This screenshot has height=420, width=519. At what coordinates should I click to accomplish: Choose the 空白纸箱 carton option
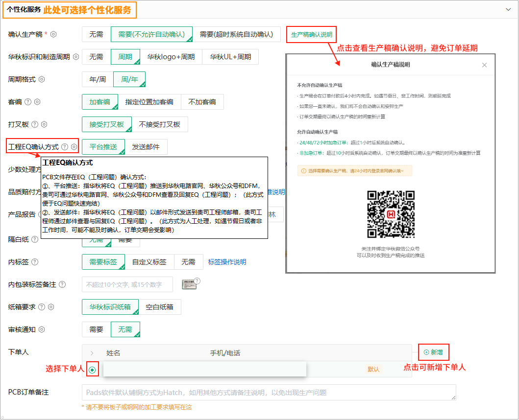coord(159,307)
